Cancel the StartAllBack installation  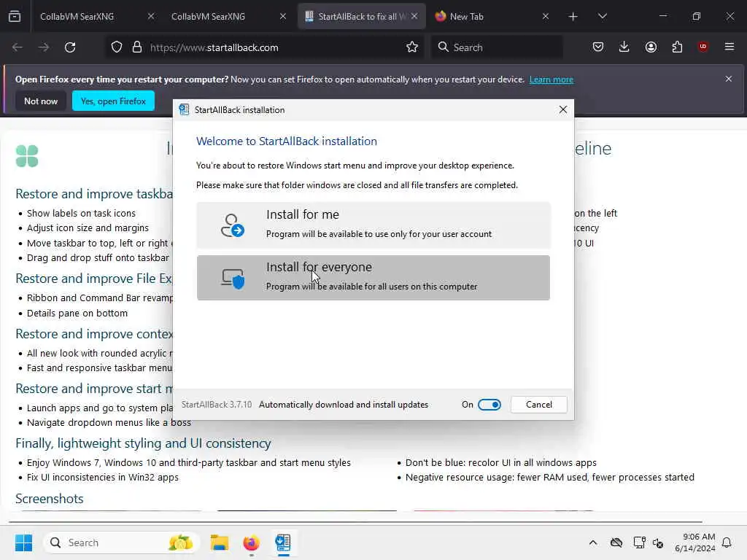(539, 404)
